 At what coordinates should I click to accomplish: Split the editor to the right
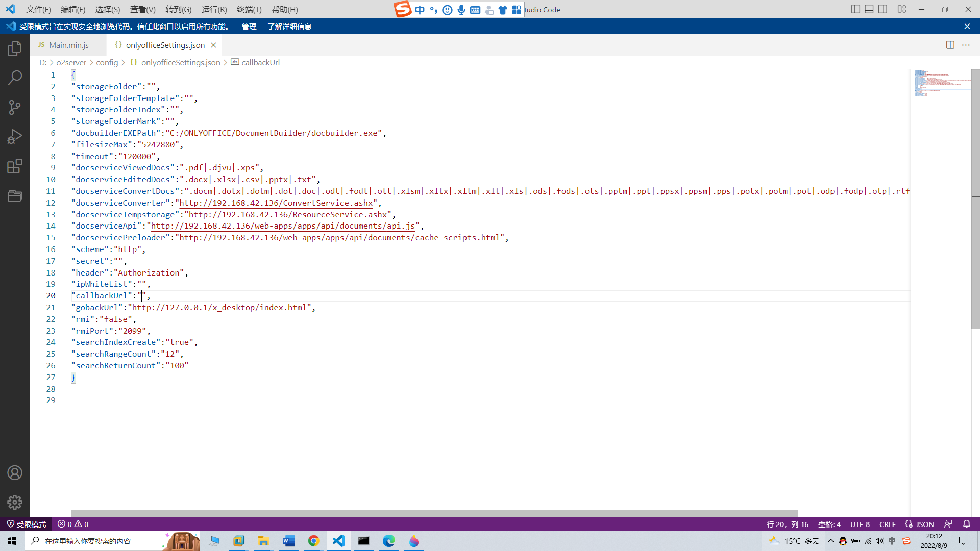click(950, 45)
